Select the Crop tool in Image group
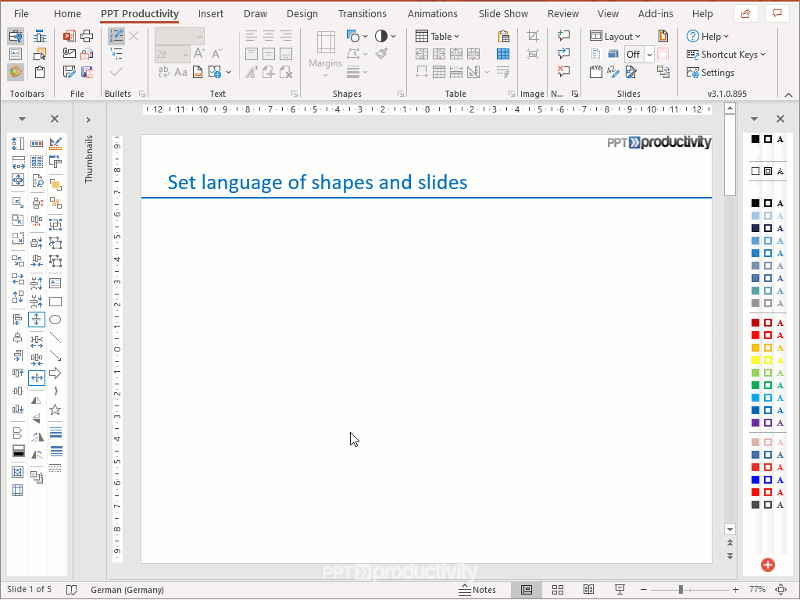The image size is (800, 600). (533, 36)
